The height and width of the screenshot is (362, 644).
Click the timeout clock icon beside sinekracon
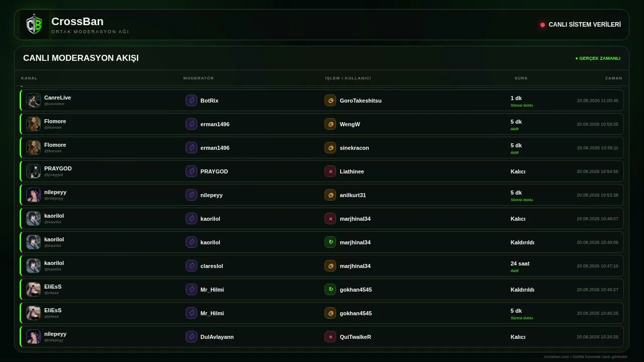[x=330, y=148]
